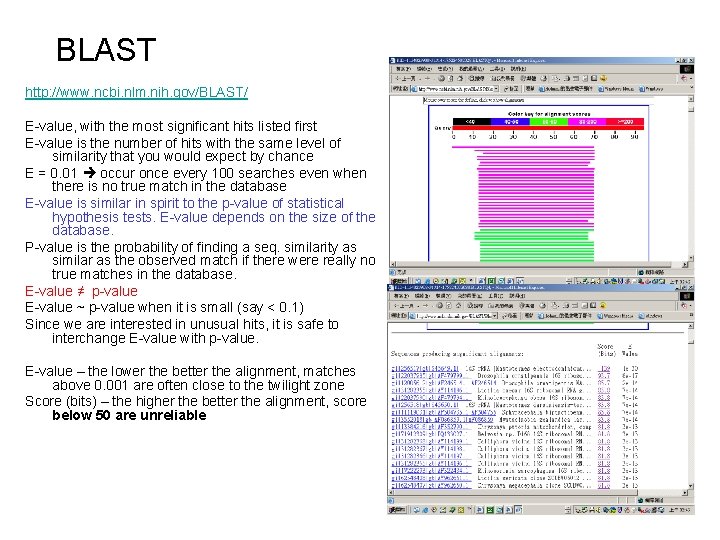Click system tray clock on bottom taskbar
The height and width of the screenshot is (540, 720).
pos(680,510)
